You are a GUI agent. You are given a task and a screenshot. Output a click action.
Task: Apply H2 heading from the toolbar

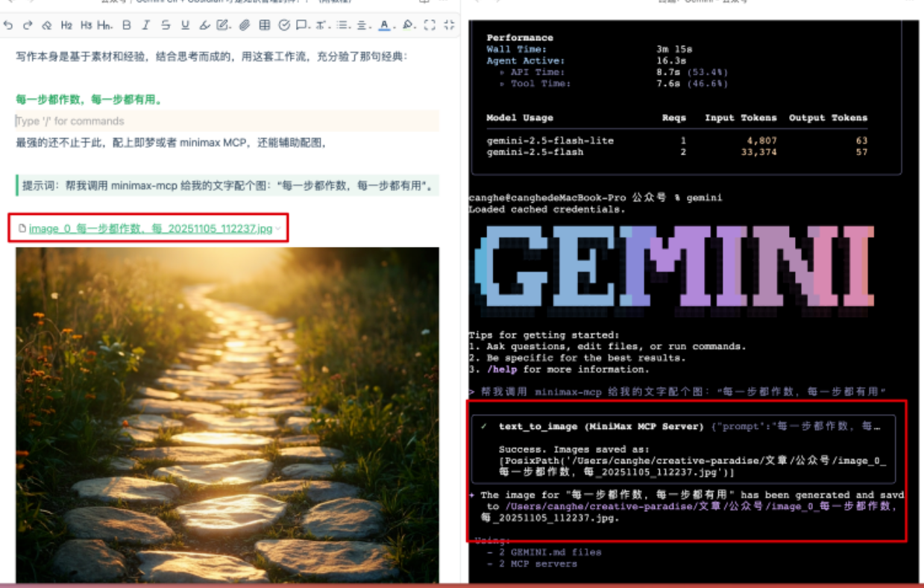66,25
